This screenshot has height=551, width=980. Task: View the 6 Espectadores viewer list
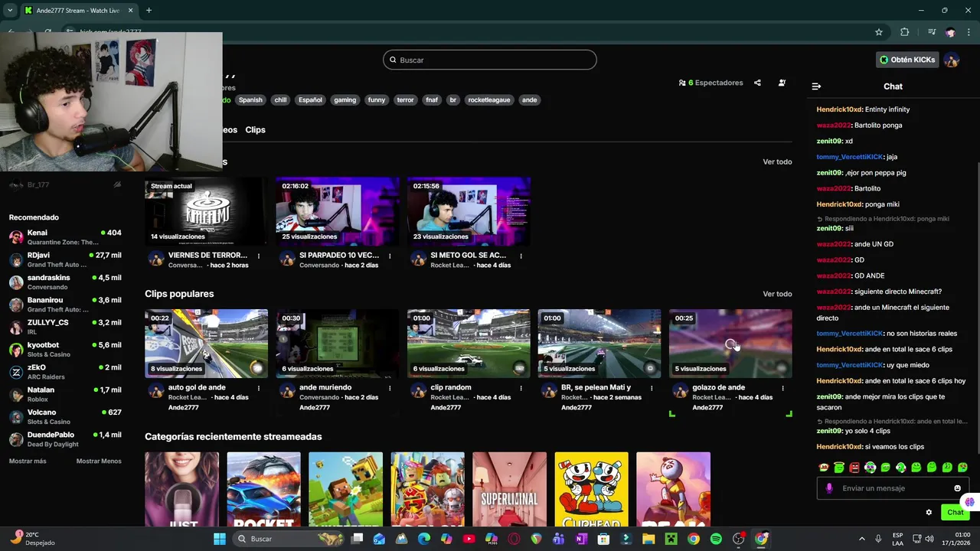pyautogui.click(x=710, y=83)
